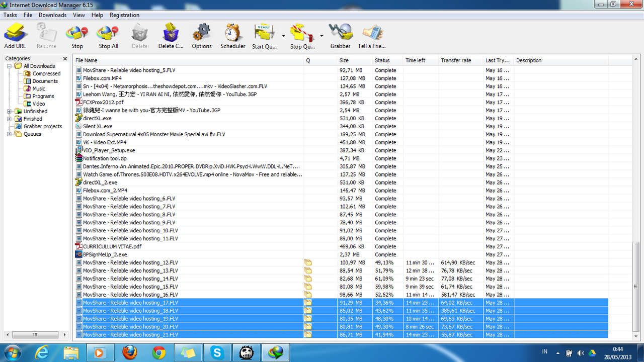Open Skype from the taskbar
This screenshot has width=644, height=362.
pos(217,353)
